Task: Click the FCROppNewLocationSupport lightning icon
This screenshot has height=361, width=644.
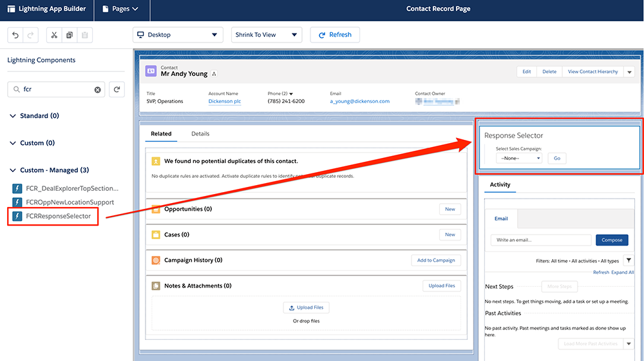Action: pyautogui.click(x=17, y=202)
